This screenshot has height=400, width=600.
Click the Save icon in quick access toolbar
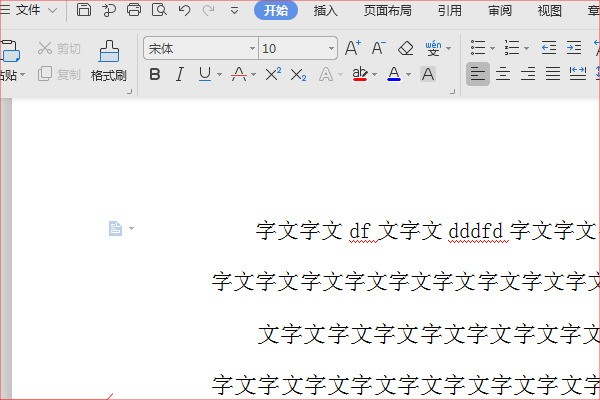click(x=84, y=11)
